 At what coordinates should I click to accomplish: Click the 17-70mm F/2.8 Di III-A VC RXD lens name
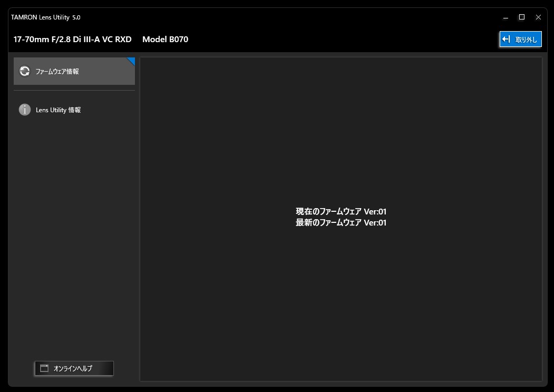72,39
